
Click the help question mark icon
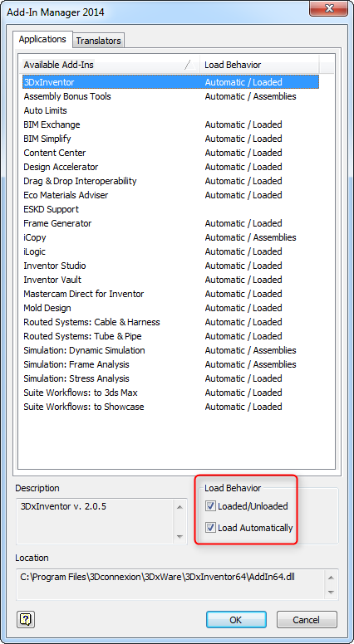point(26,619)
